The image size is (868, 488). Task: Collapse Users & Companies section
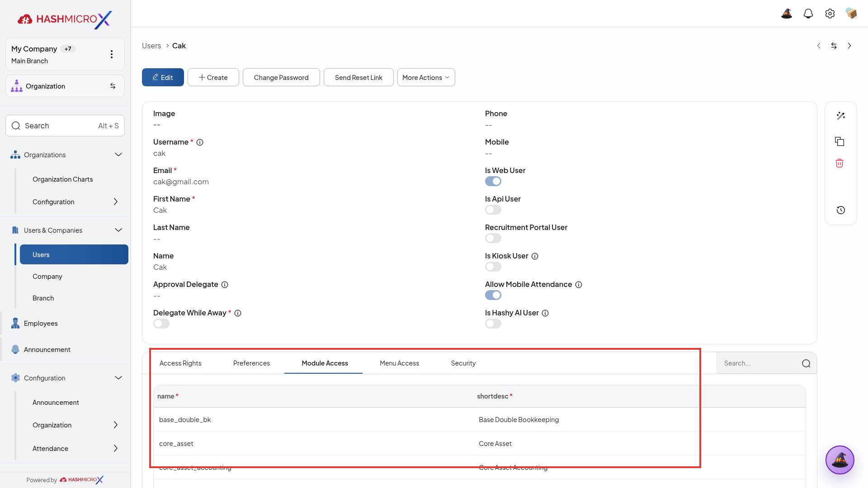pyautogui.click(x=118, y=230)
